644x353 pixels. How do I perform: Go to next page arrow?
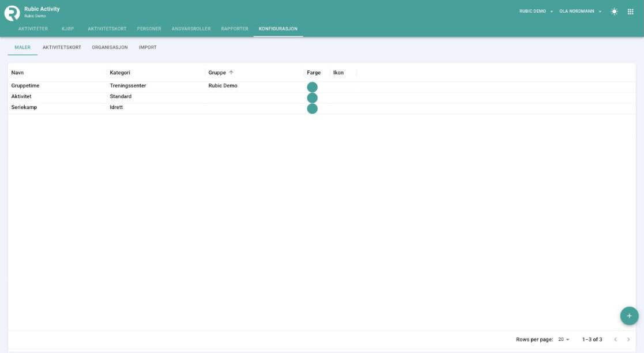tap(628, 339)
